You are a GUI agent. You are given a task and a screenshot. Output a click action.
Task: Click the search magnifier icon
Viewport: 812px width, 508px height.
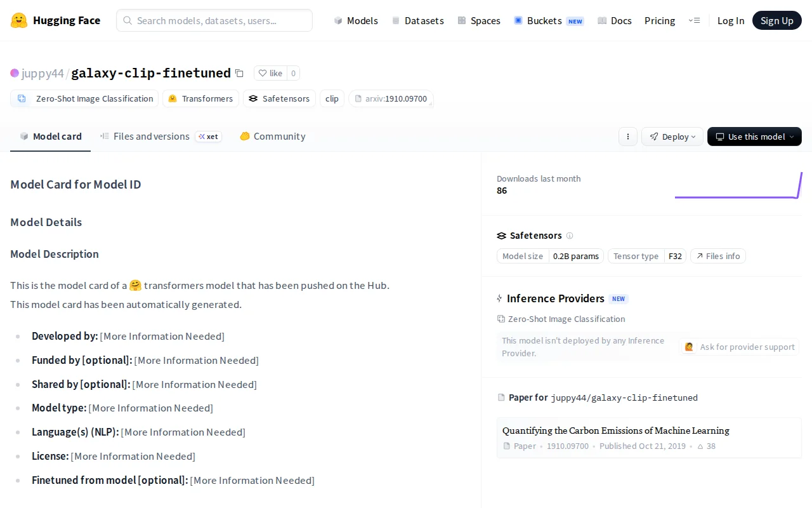pyautogui.click(x=128, y=20)
